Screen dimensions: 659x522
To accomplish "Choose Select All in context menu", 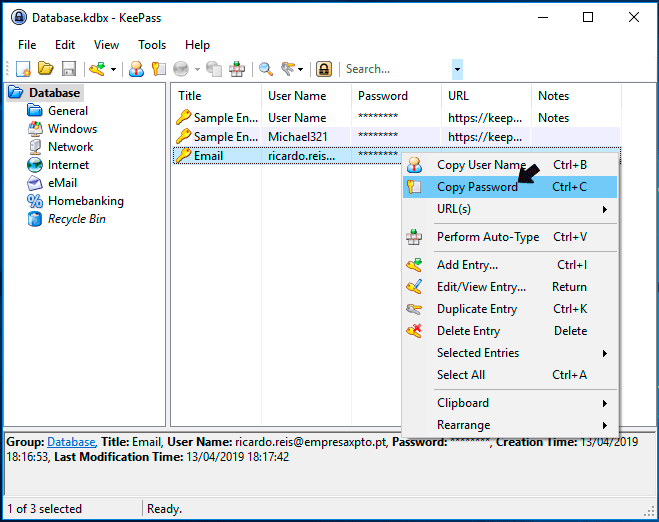I will [509, 375].
